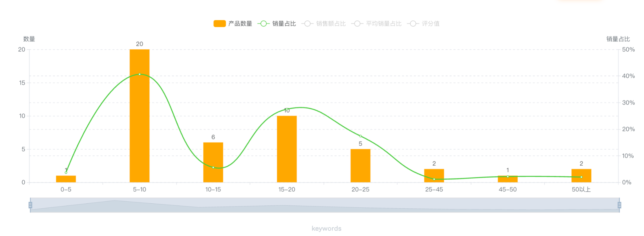The width and height of the screenshot is (644, 236).
Task: Select the small 0-5 bar
Action: (66, 179)
